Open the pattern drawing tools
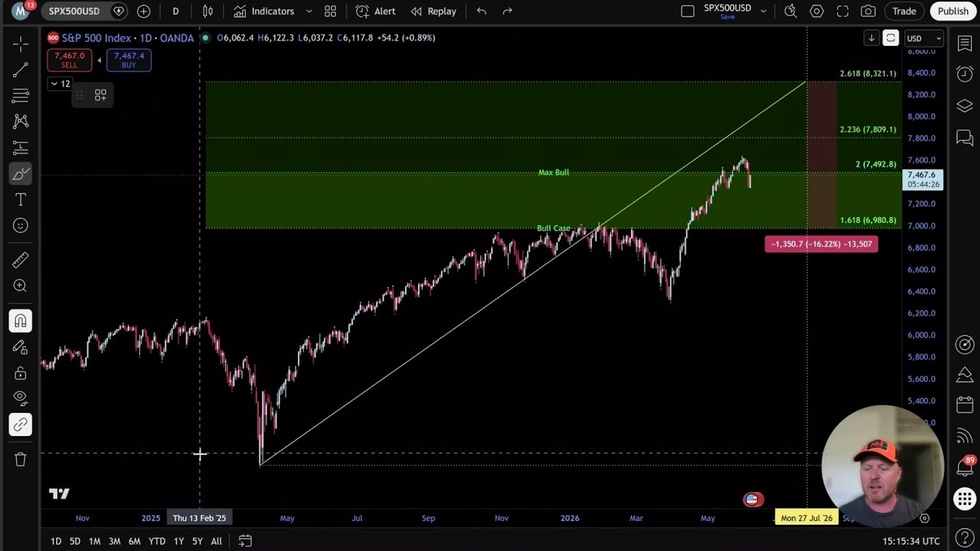 (21, 121)
